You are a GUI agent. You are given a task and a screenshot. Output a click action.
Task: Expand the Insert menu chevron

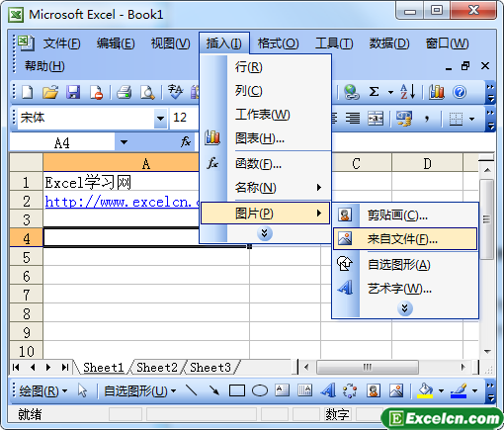click(265, 233)
